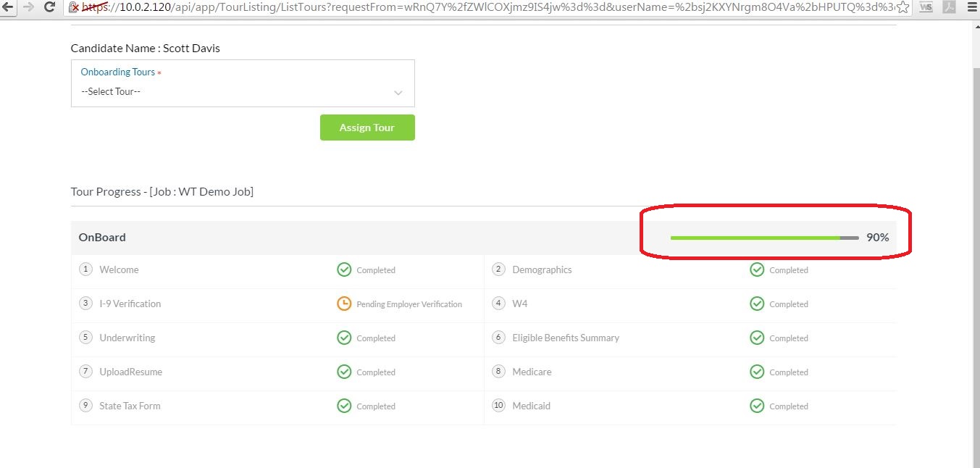Click the Eligible Benefits Summary step

coord(566,338)
